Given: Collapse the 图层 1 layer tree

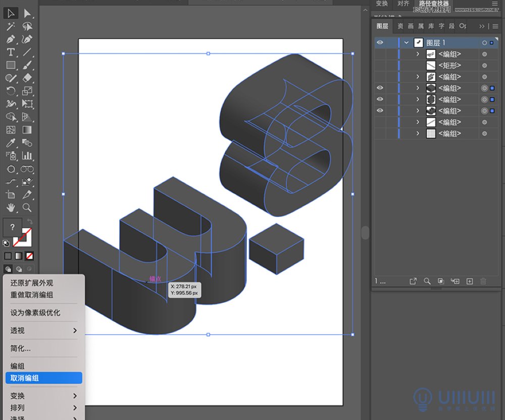Looking at the screenshot, I should point(407,43).
